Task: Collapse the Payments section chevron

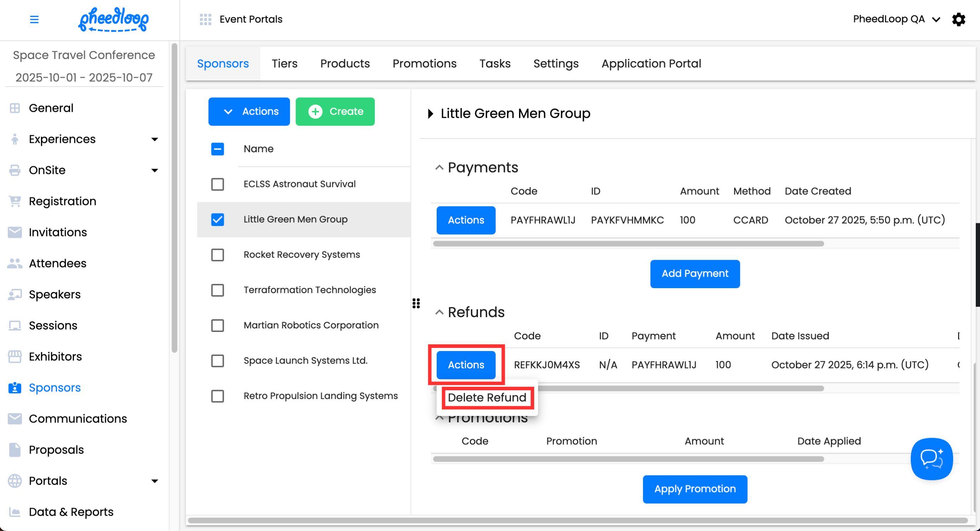Action: coord(439,167)
